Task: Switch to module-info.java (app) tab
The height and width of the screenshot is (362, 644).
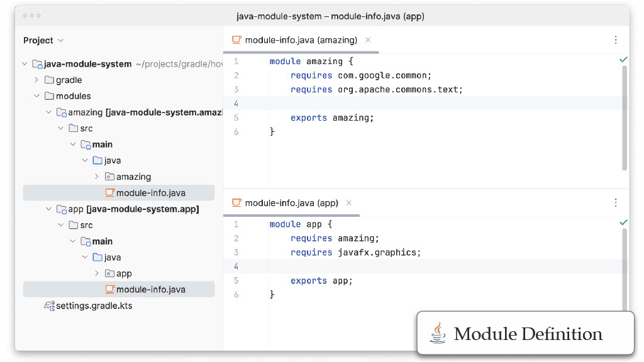Action: (292, 203)
